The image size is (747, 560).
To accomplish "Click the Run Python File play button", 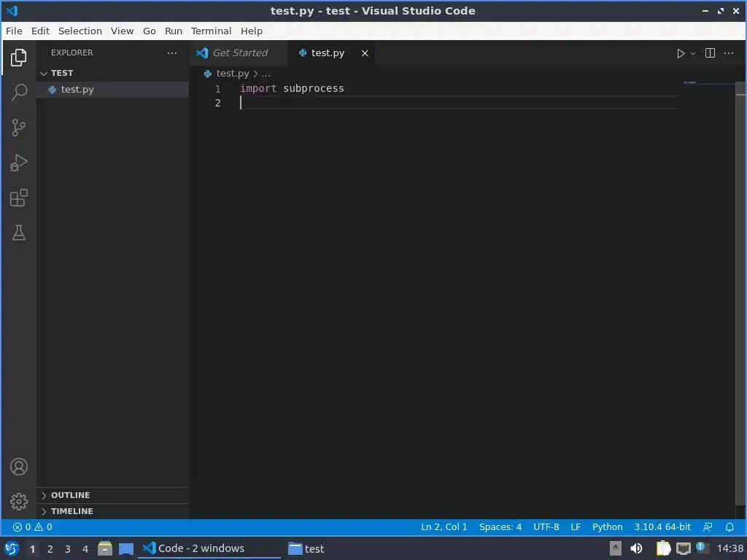I will click(x=681, y=53).
